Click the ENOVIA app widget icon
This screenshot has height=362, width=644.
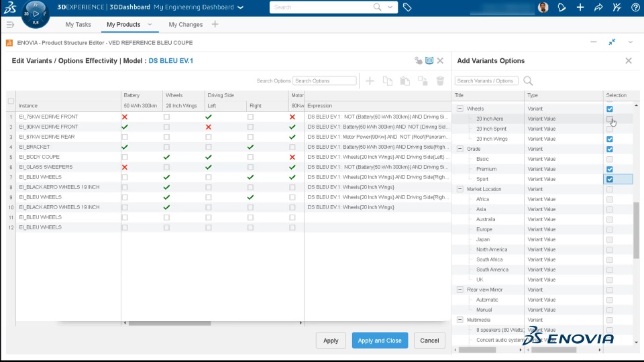[9, 43]
